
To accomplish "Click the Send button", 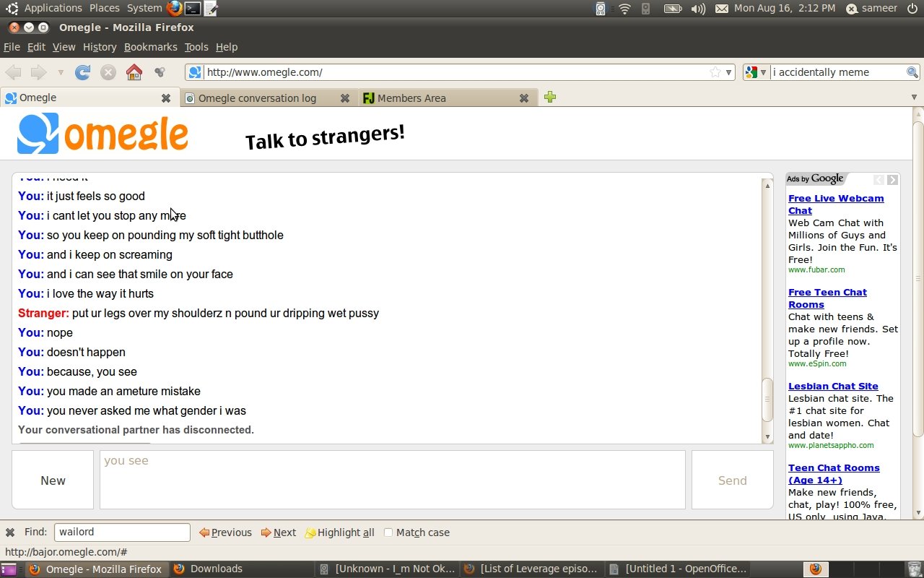I will pos(732,480).
